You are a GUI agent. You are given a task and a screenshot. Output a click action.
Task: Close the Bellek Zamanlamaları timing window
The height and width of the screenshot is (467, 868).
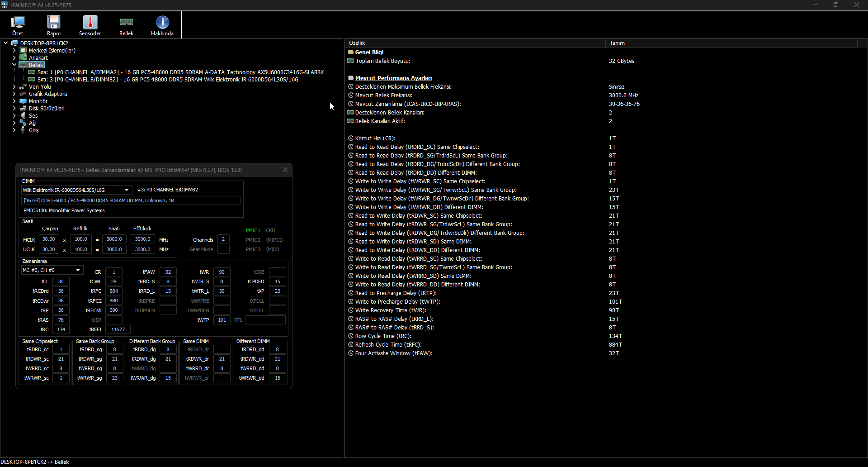click(x=285, y=170)
